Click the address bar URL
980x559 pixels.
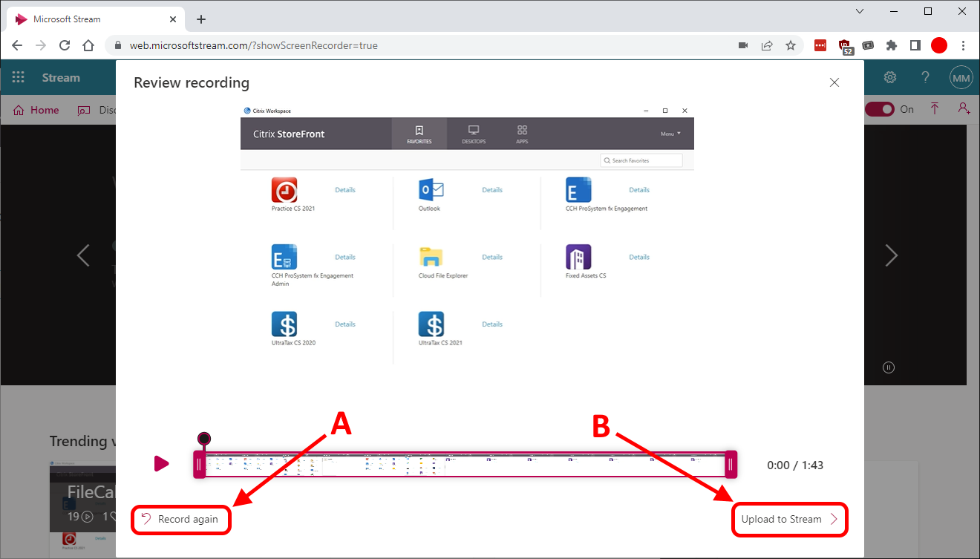click(x=254, y=45)
